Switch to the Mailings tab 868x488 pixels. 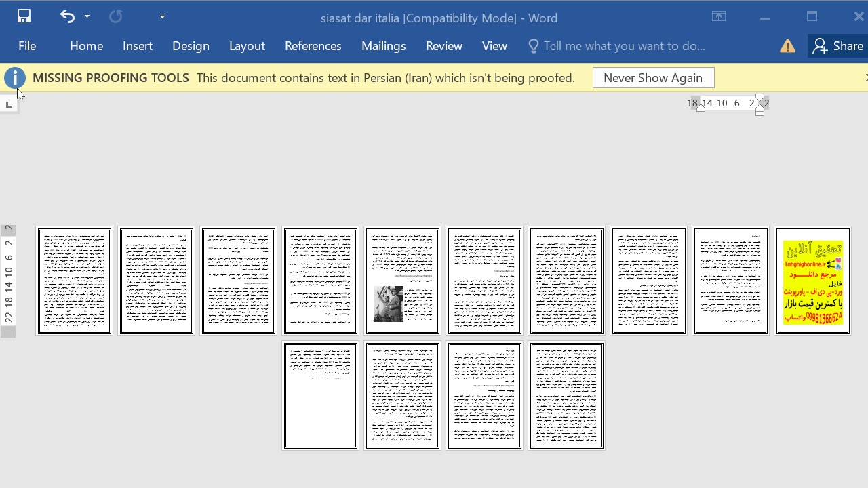(x=384, y=46)
